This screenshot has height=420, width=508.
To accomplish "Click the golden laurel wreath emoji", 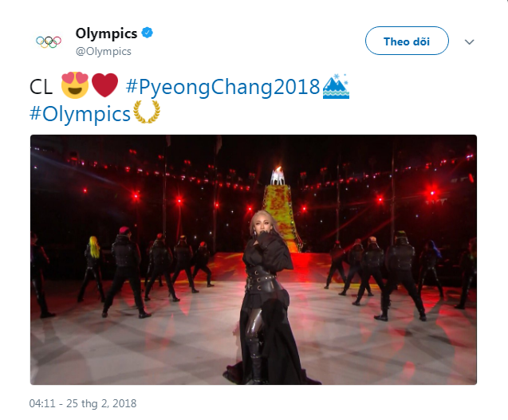I will pos(146,113).
